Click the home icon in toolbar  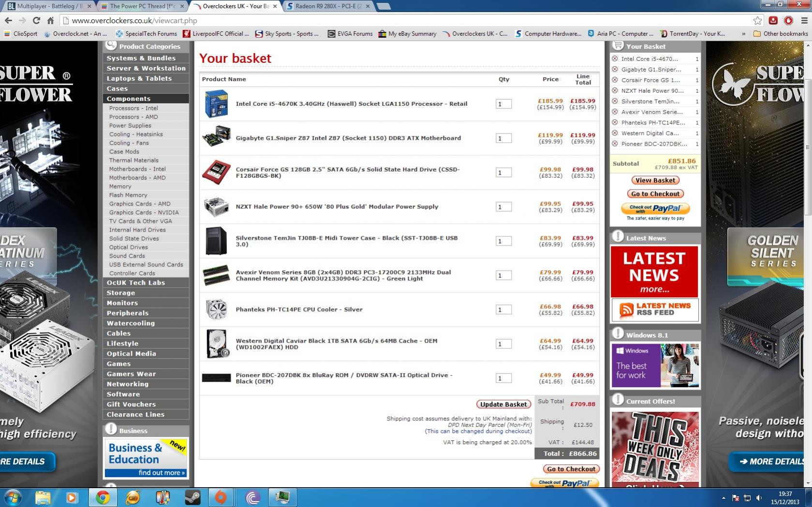click(x=50, y=20)
